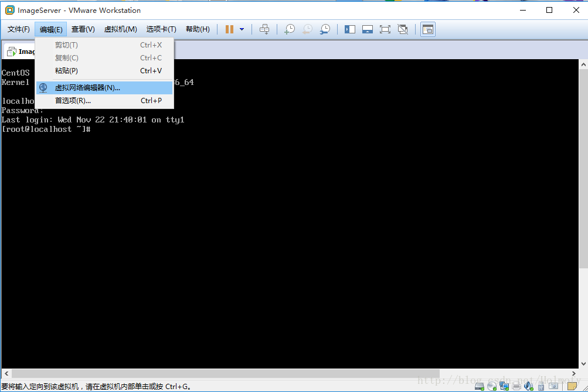Take a snapshot using the clock-plus icon

(x=290, y=29)
